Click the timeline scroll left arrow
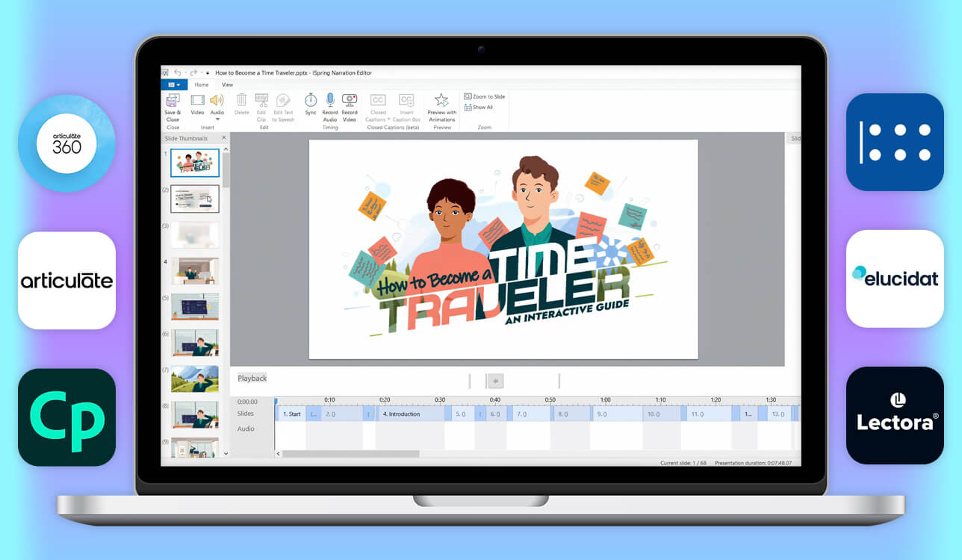The width and height of the screenshot is (962, 560). [279, 453]
